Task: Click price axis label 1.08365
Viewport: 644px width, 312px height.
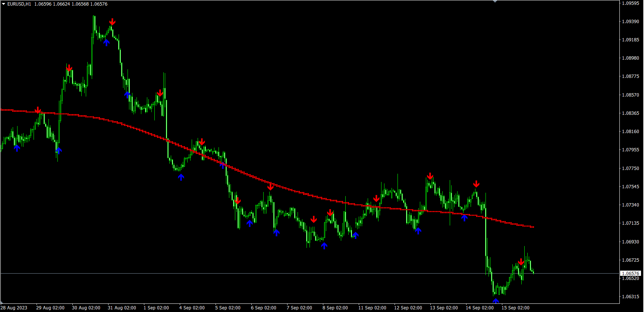Action: point(631,113)
